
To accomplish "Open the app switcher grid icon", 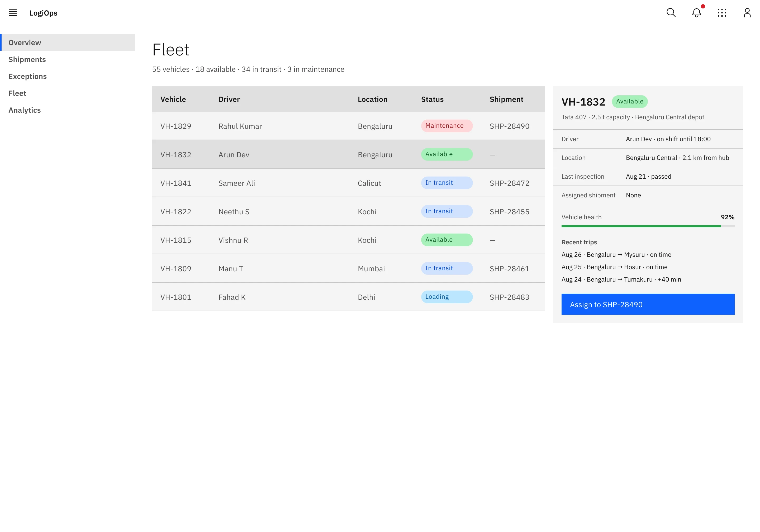I will (722, 13).
